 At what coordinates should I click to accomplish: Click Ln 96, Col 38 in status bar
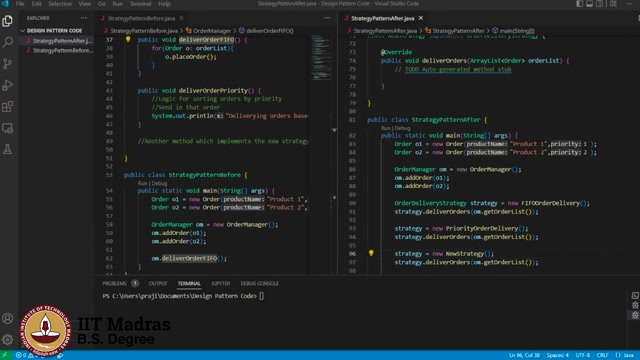coord(524,355)
